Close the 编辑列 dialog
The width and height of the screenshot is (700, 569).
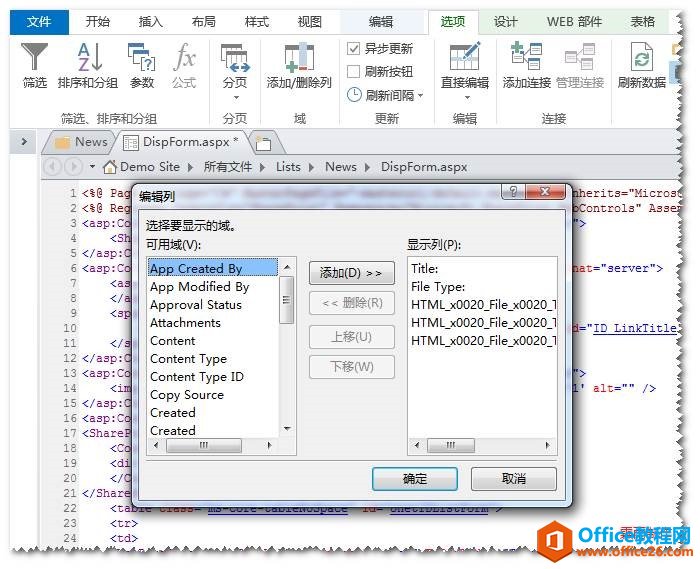pos(545,192)
